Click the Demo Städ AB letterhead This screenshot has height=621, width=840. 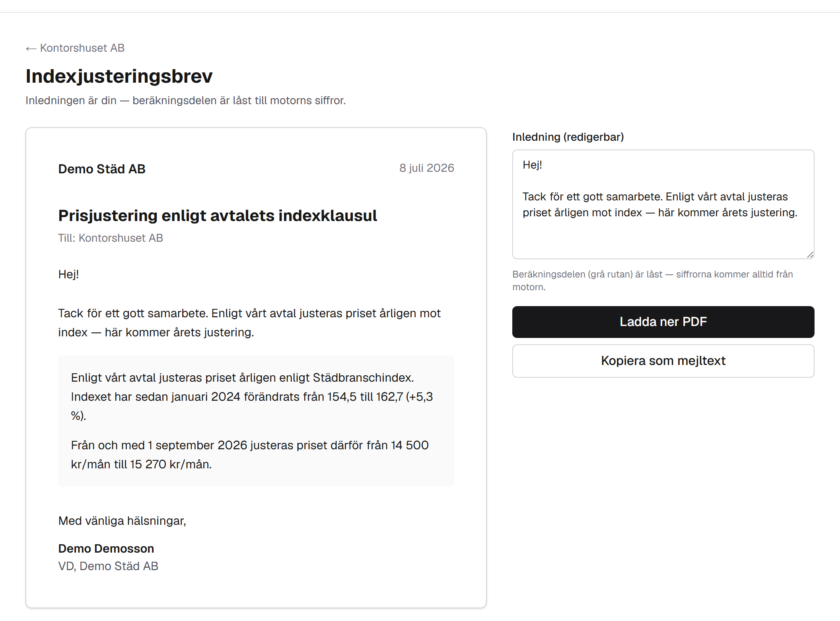coord(102,169)
